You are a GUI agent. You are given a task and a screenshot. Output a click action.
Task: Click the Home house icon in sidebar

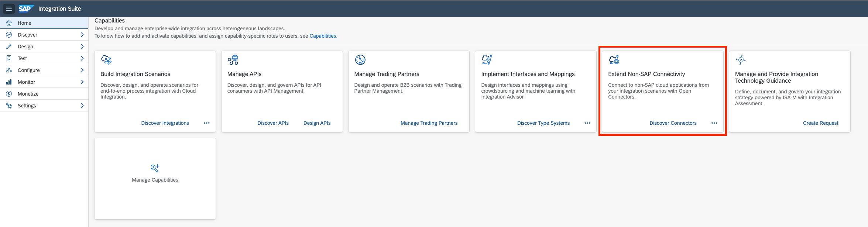[9, 23]
